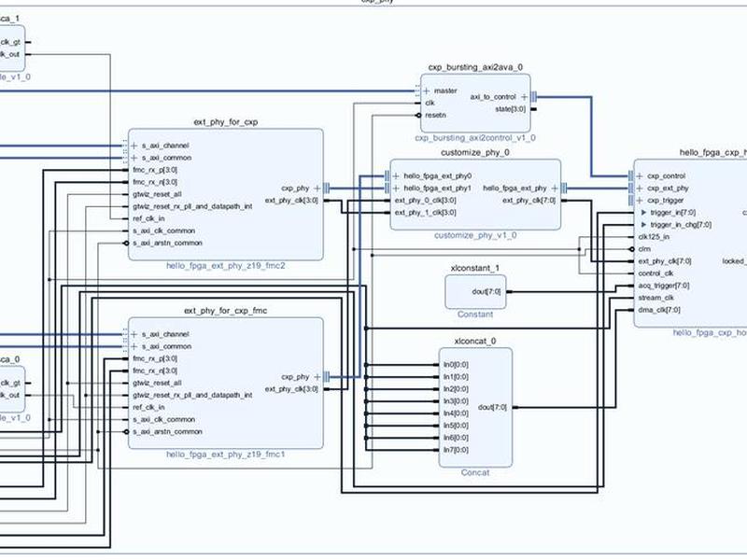Select fmc_rx_p[3:0] port on ext_phy_for_cxp_fmc
This screenshot has width=747, height=560.
[155, 358]
